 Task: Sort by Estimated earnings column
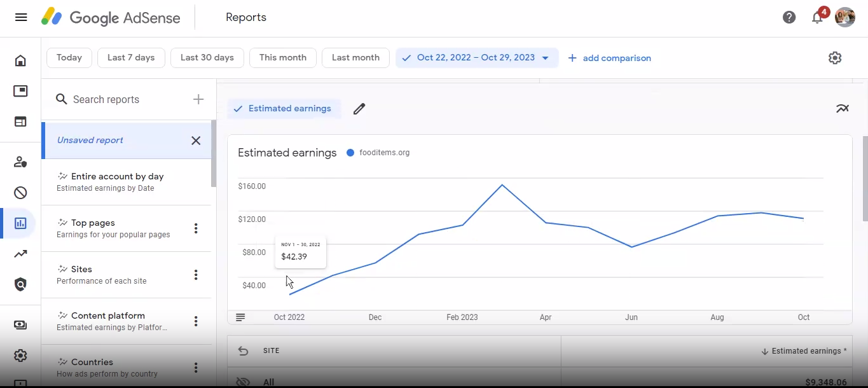pos(804,351)
